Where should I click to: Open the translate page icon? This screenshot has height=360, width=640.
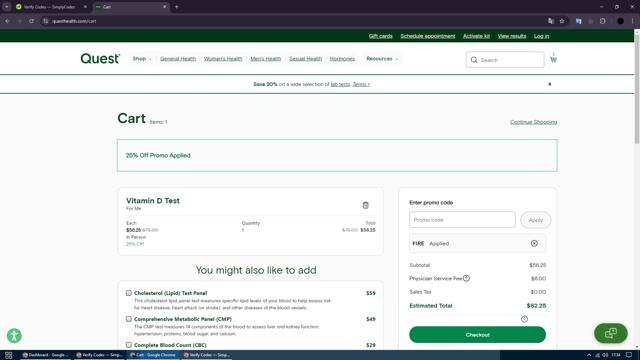(551, 21)
